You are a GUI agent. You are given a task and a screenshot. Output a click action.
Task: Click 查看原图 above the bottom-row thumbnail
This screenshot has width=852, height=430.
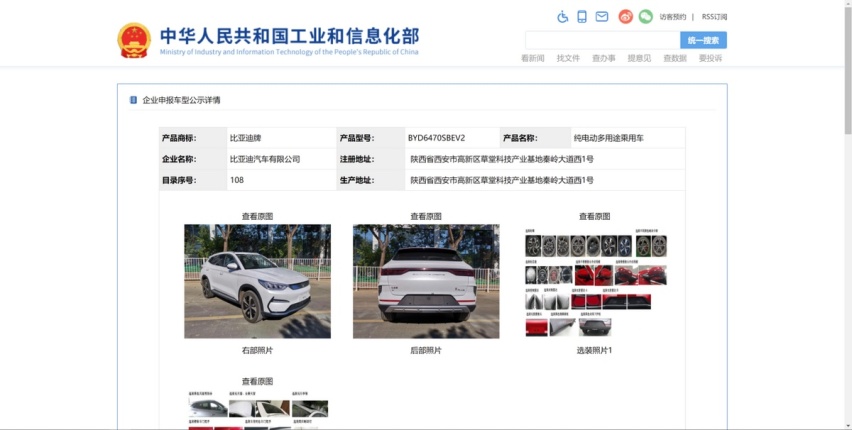point(258,382)
